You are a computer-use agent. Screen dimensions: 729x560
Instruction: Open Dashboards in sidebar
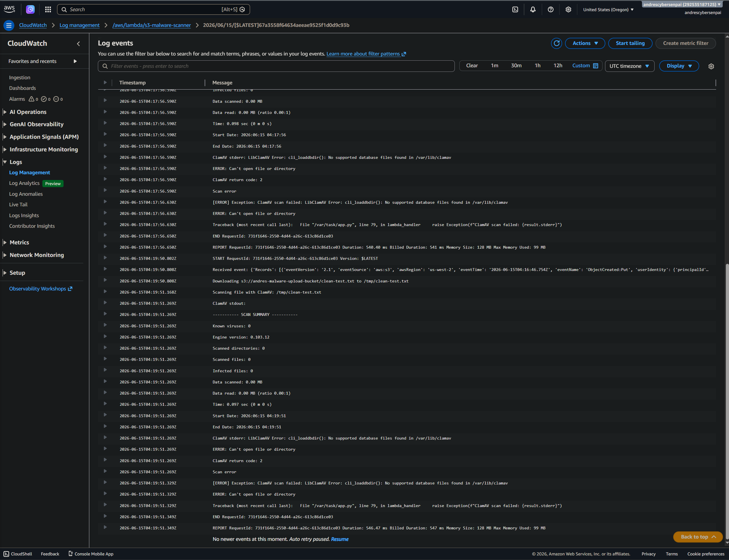(22, 88)
